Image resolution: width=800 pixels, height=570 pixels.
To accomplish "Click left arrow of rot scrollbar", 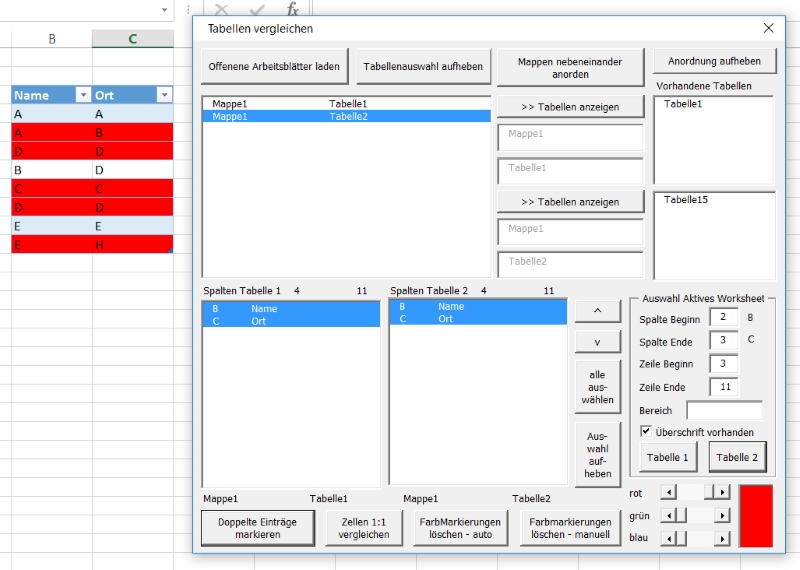I will [x=669, y=492].
